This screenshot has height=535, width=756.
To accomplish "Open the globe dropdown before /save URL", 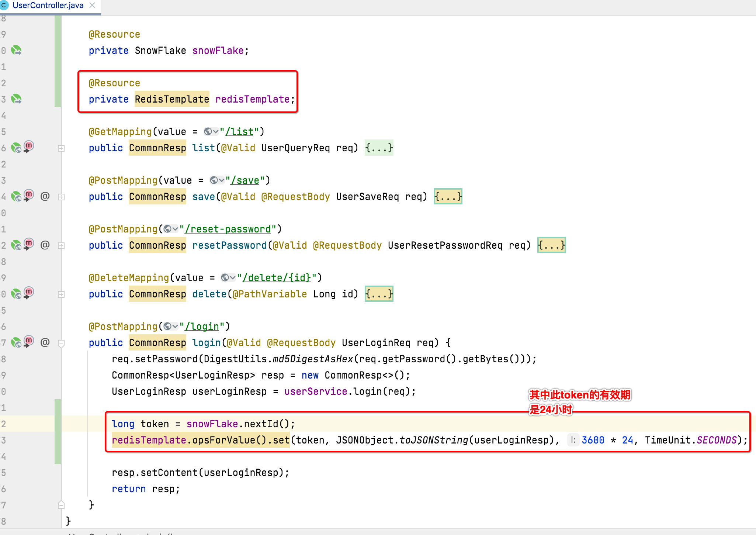I will coord(217,180).
